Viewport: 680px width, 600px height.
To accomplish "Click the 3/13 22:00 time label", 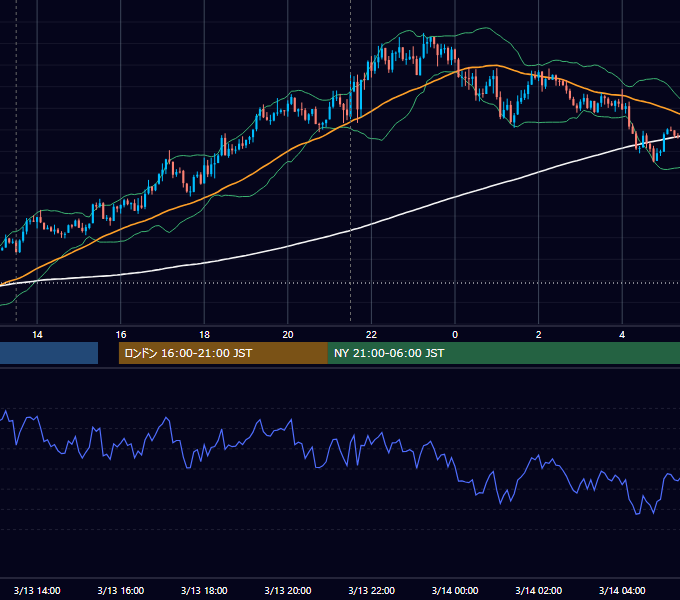I will 372,590.
